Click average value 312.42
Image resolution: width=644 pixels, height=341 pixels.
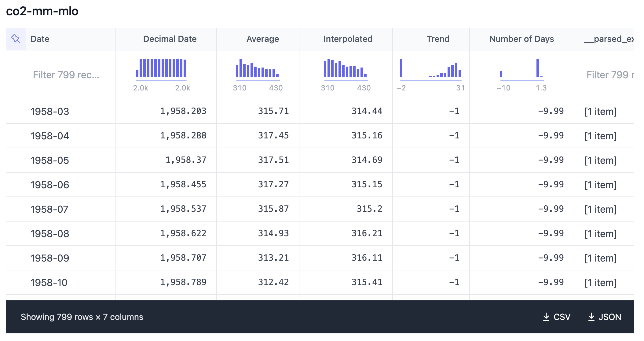(273, 282)
